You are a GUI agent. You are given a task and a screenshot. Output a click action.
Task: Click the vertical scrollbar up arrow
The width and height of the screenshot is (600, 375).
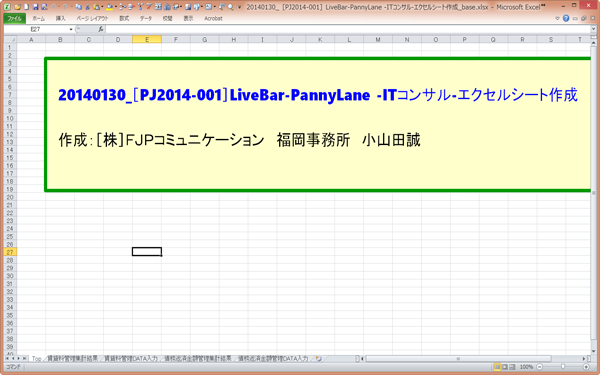click(593, 43)
